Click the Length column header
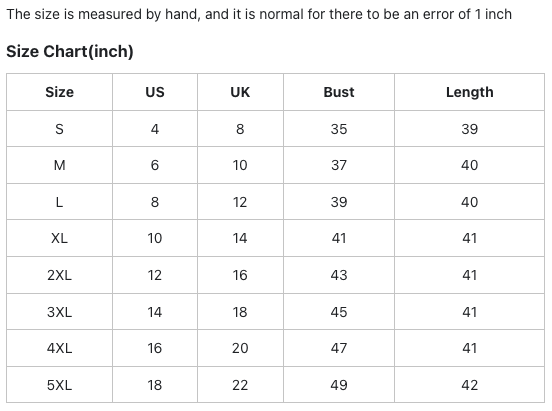 (x=470, y=92)
